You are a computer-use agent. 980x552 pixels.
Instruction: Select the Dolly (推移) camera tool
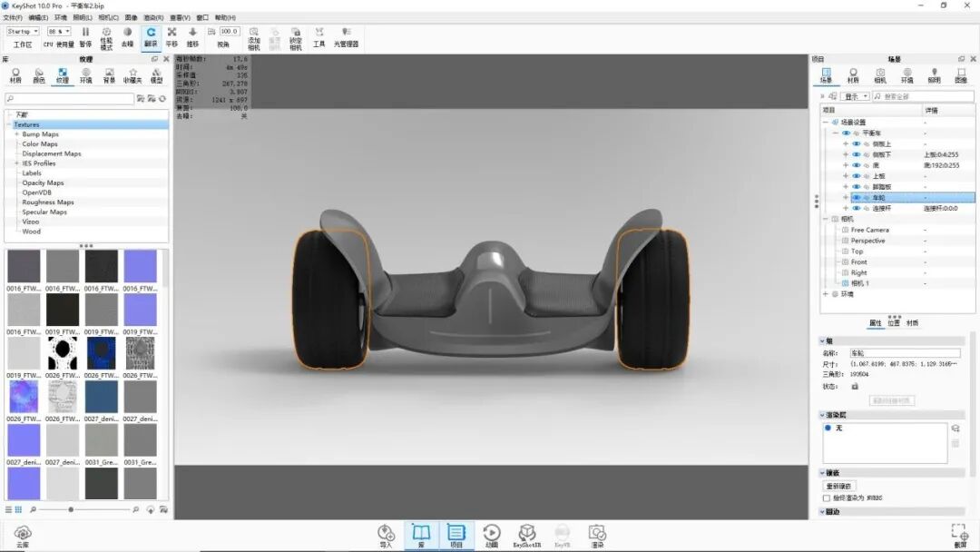click(x=192, y=37)
